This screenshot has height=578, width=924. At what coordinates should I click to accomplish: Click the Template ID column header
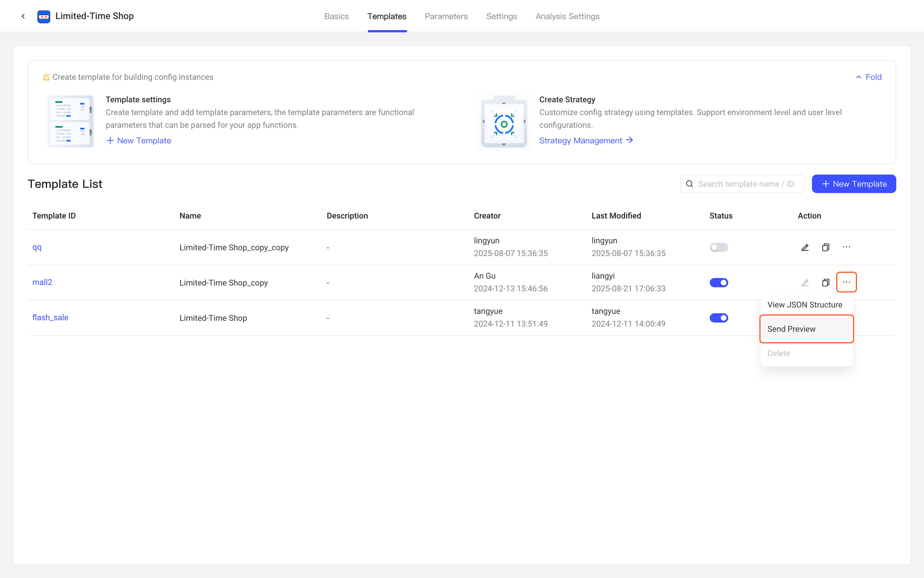[54, 216]
